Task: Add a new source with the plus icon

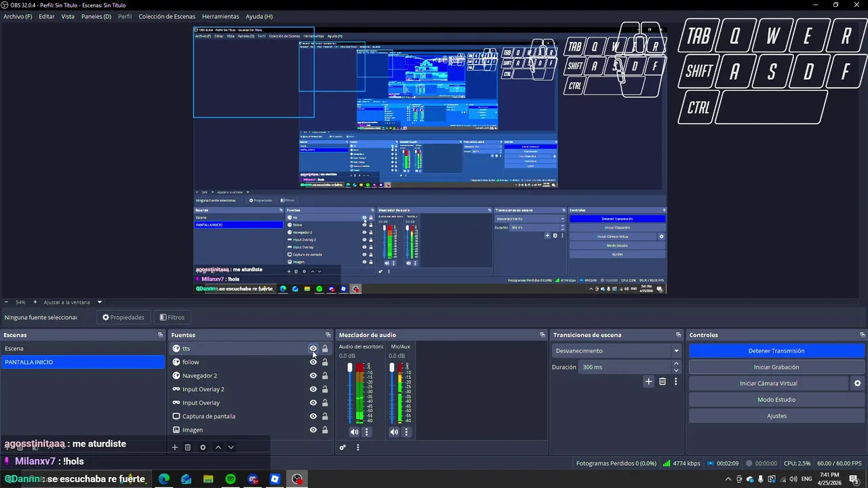Action: (x=175, y=447)
